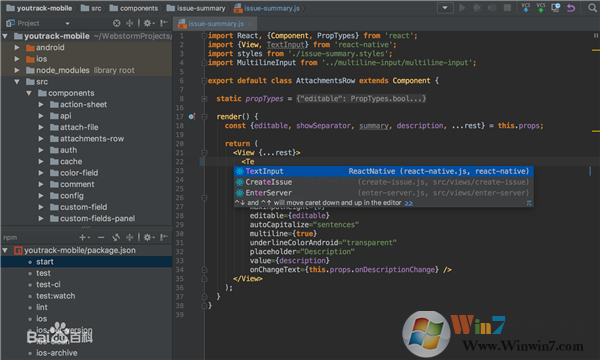
Task: Click reload scripts icon in npm panel
Action: point(116,238)
